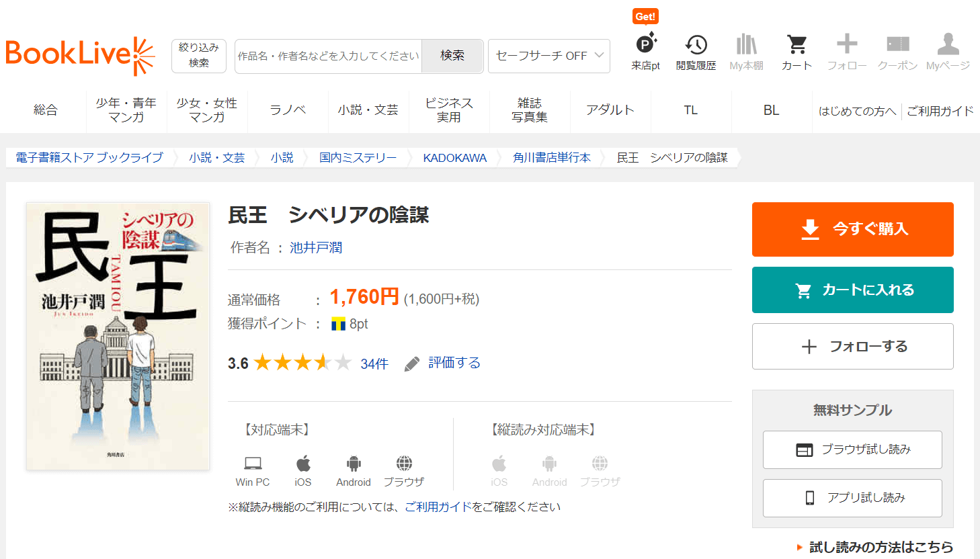The image size is (980, 559).
Task: Expand the セーフサーチ OFF dropdown
Action: point(548,56)
